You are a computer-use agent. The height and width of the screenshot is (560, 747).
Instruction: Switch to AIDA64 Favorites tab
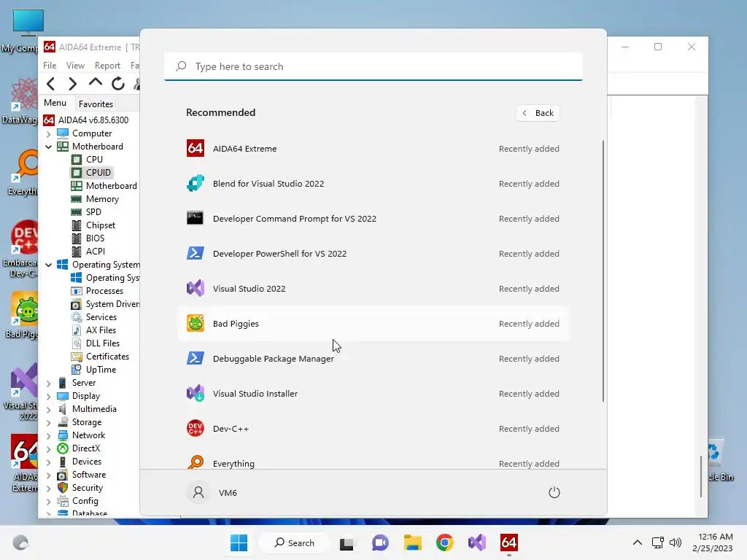point(96,104)
